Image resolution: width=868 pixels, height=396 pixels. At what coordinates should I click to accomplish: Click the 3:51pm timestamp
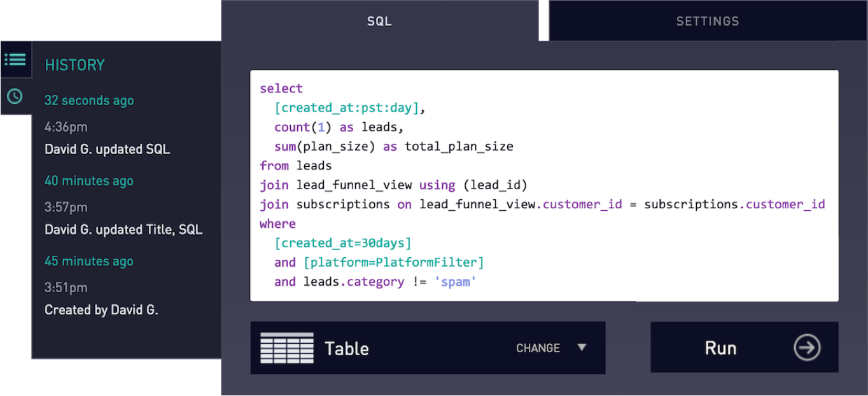[x=66, y=288]
